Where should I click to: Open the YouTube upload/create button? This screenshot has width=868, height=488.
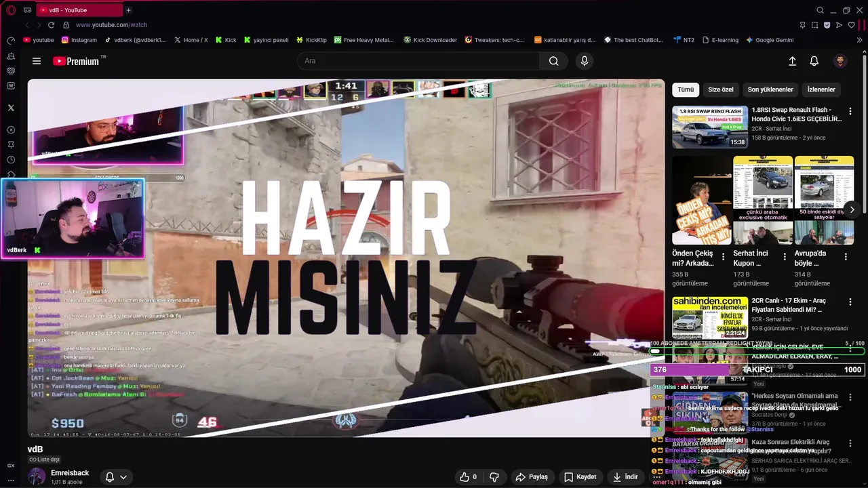(x=792, y=61)
